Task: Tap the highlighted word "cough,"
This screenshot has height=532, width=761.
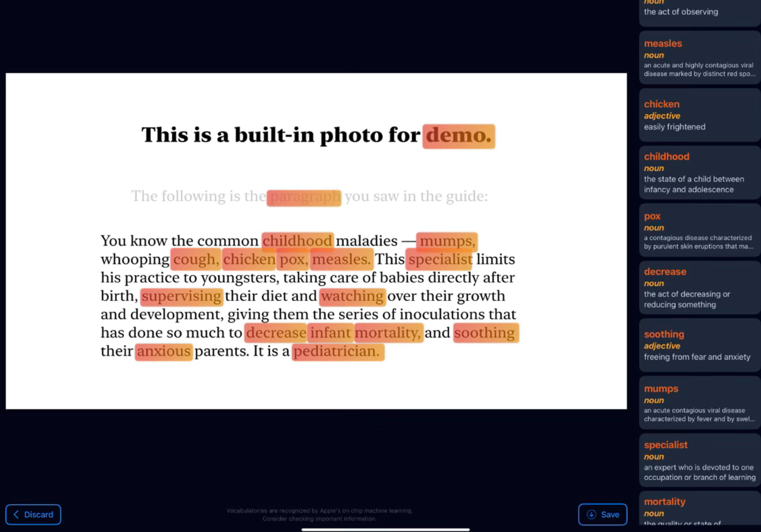Action: (x=196, y=260)
